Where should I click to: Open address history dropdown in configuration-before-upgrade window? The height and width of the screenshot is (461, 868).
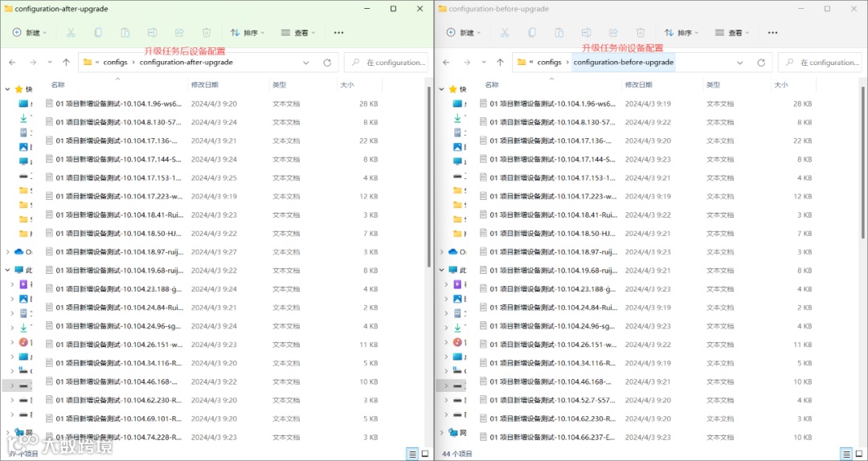tap(740, 63)
